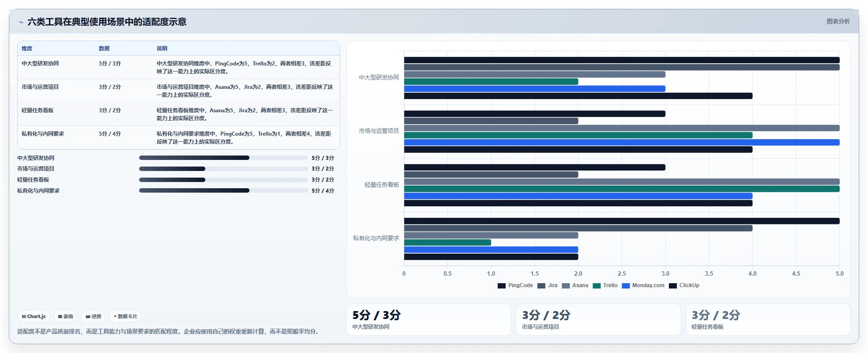Screen dimensions: 868x353
Task: Click the 市场与运营项目 progress bar
Action: pyautogui.click(x=223, y=169)
